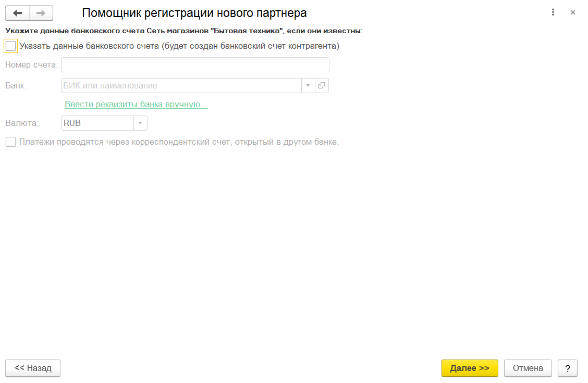Open 'Ввести реквизиты банка вручную' link
588x383 pixels.
pos(136,104)
